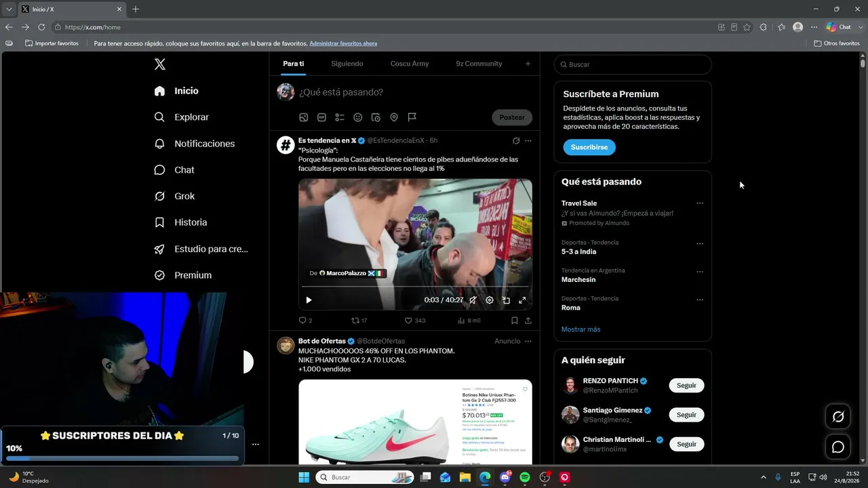The height and width of the screenshot is (488, 868).
Task: Open Premium from the sidebar menu
Action: (x=183, y=275)
